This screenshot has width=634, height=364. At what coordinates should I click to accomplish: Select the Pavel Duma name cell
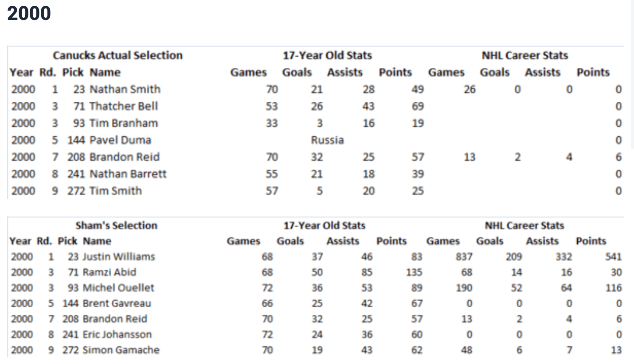tap(120, 140)
